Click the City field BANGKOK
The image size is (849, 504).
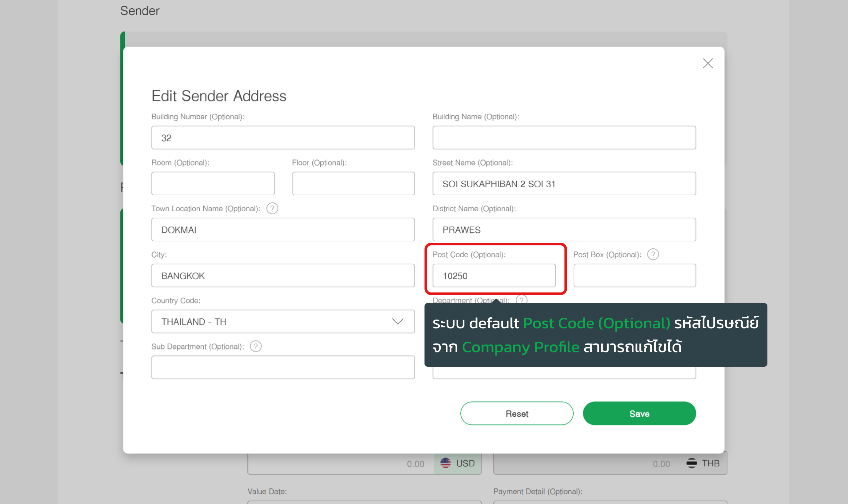pyautogui.click(x=283, y=276)
